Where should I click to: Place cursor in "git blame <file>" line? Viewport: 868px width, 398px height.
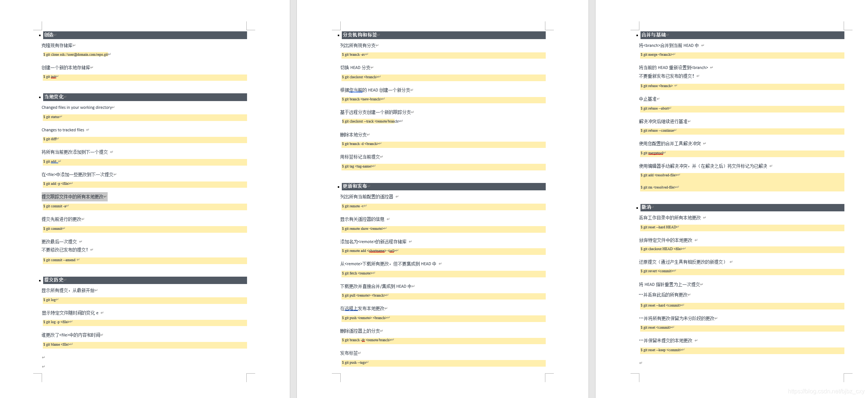(58, 345)
